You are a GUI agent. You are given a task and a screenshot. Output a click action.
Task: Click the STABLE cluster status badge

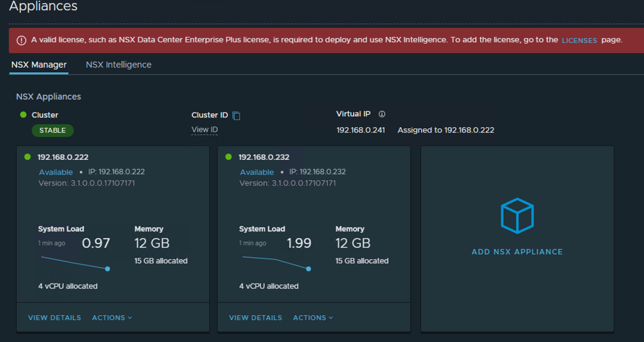[52, 130]
